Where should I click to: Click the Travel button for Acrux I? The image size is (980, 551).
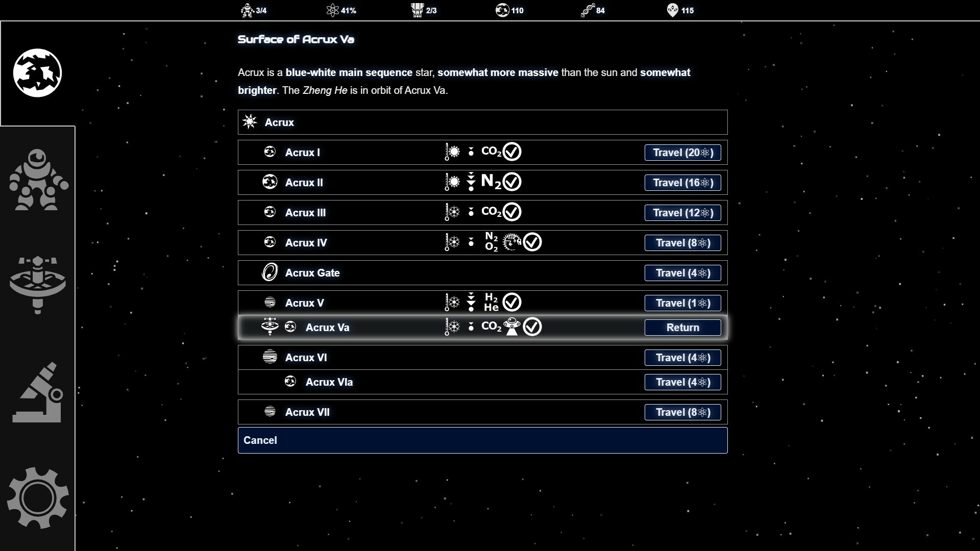pyautogui.click(x=682, y=153)
